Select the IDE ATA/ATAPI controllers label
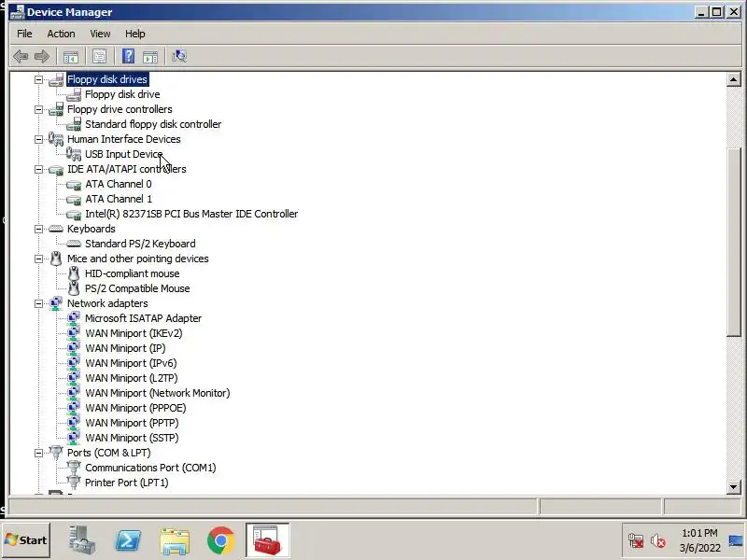Screen dimensions: 747x560 tap(126, 169)
